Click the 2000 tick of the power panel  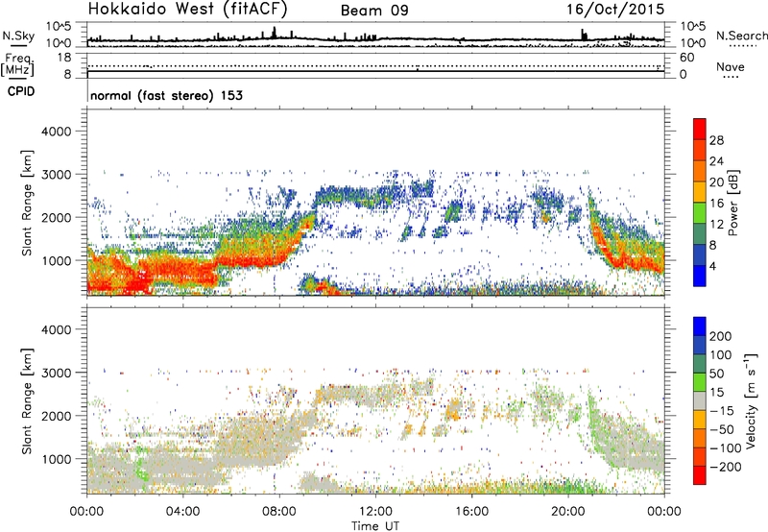(x=56, y=217)
